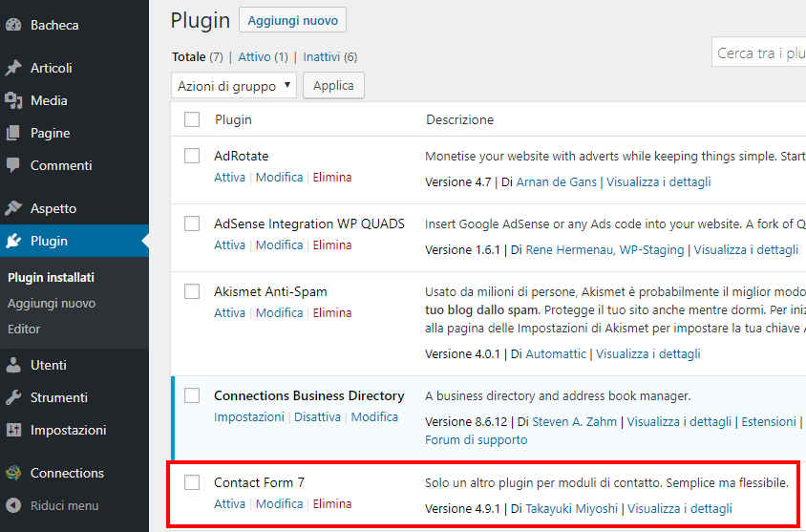Open the Azioni di gruppo dropdown
Screen dimensions: 806x532
click(234, 86)
